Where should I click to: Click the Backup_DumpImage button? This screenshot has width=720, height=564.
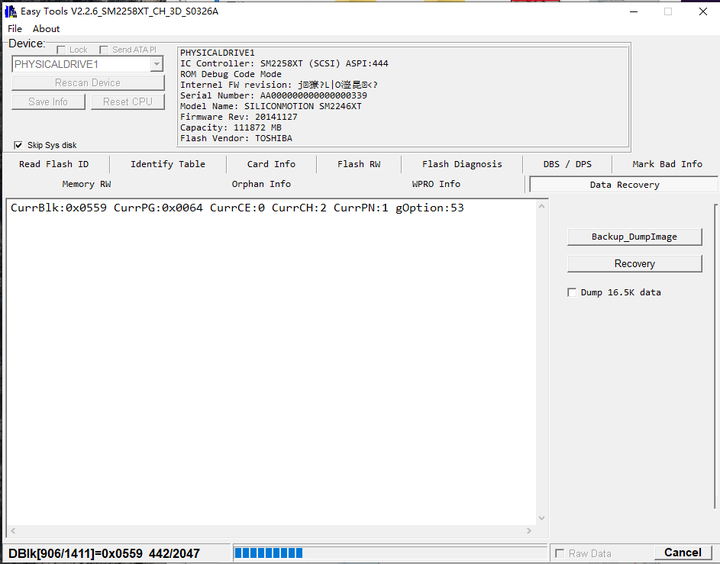[634, 237]
